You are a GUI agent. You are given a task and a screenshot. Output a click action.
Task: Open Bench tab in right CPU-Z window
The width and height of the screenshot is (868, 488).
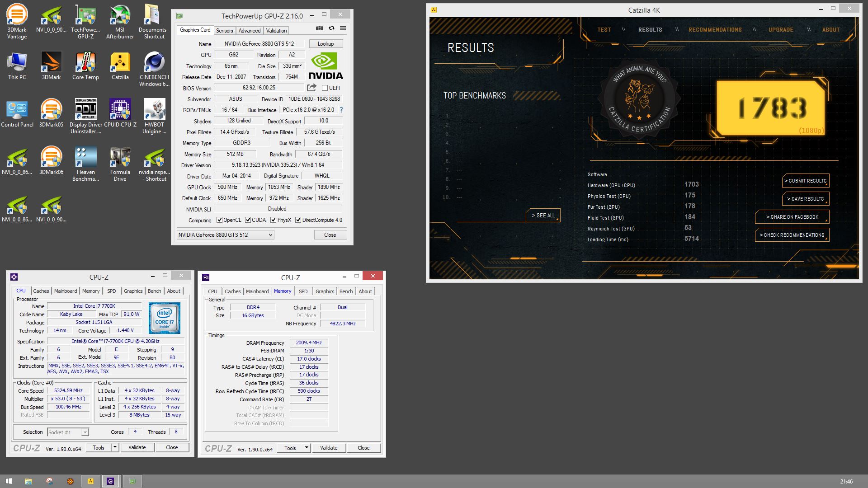(x=346, y=291)
